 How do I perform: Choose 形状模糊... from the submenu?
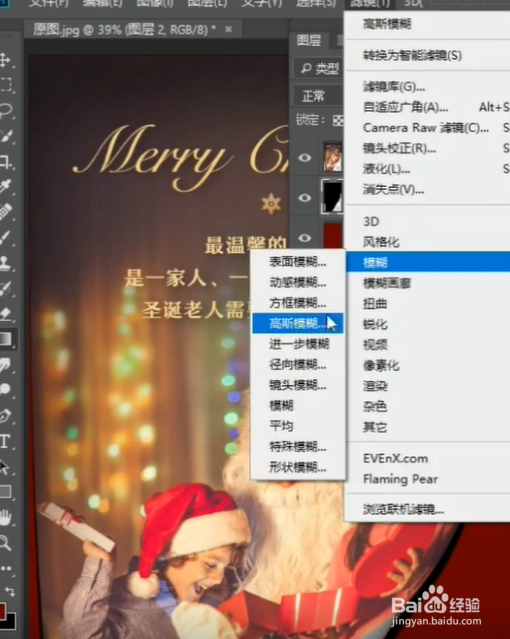pyautogui.click(x=298, y=467)
